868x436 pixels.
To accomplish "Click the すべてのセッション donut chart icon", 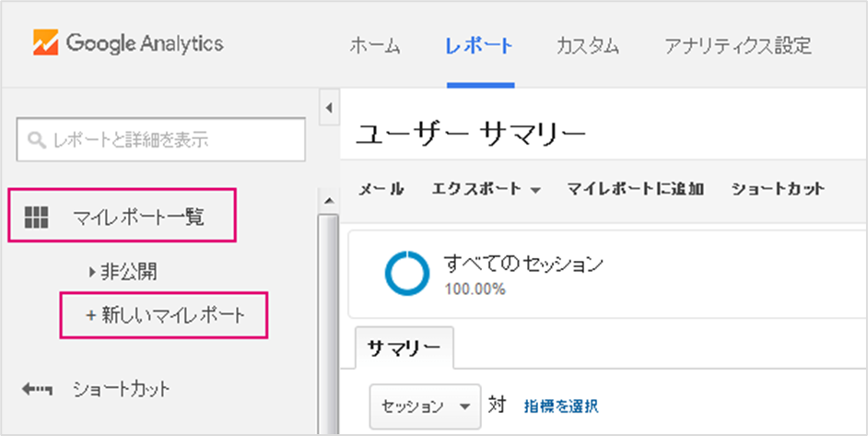I will pos(407,273).
